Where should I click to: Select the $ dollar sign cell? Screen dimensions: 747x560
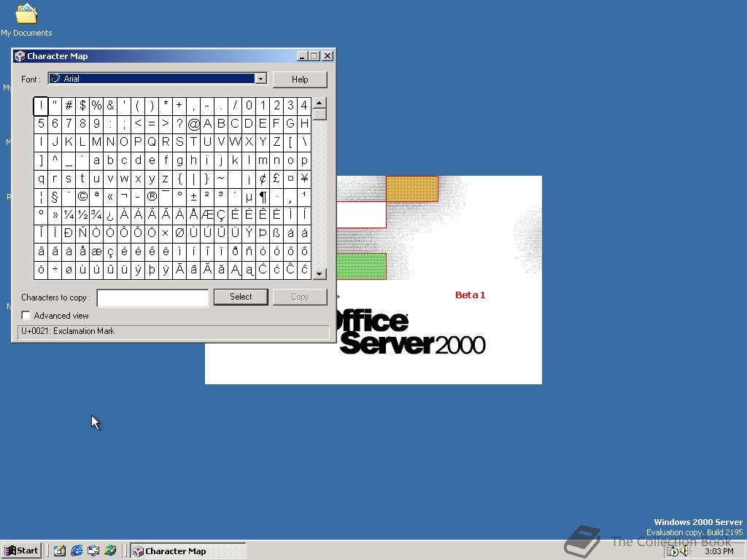82,106
